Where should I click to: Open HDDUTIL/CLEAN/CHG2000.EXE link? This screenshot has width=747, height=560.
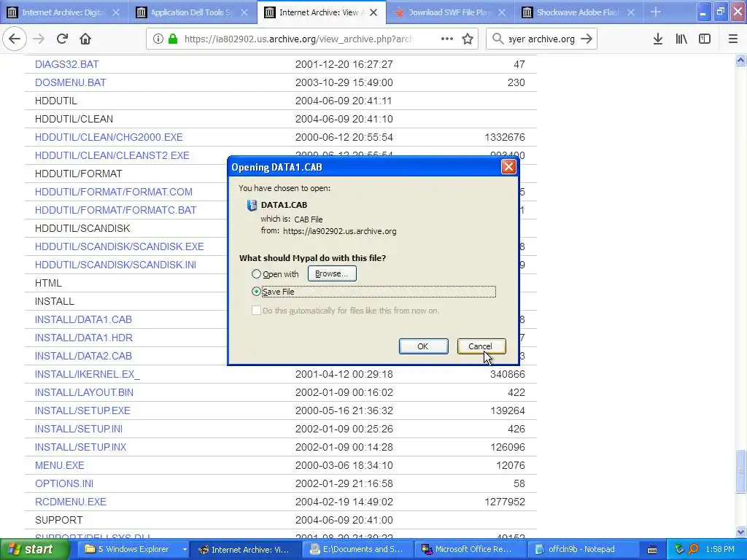pyautogui.click(x=109, y=137)
